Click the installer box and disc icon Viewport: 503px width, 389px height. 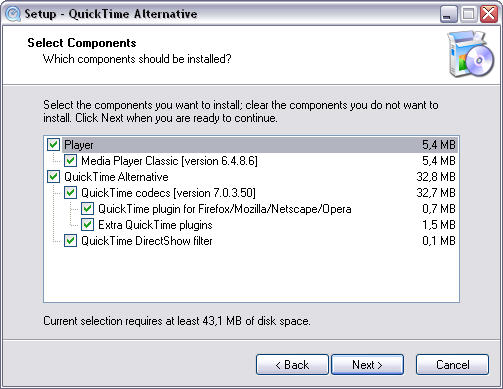coord(471,54)
